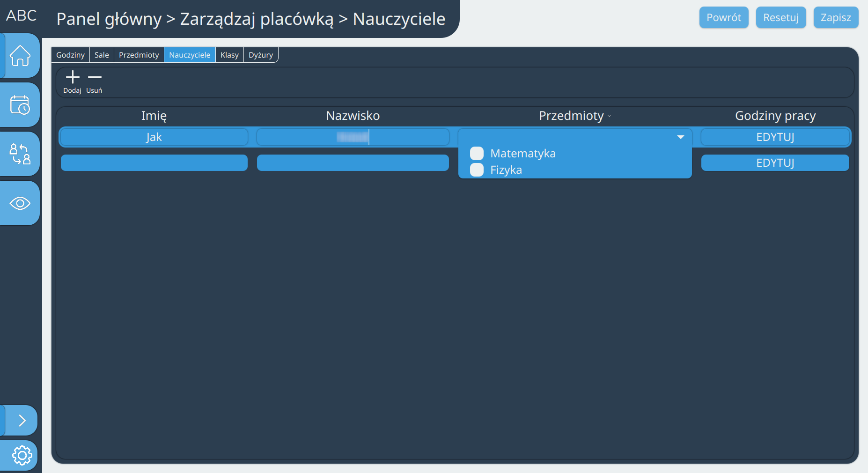
Task: Click the Resetuj button
Action: click(x=781, y=17)
